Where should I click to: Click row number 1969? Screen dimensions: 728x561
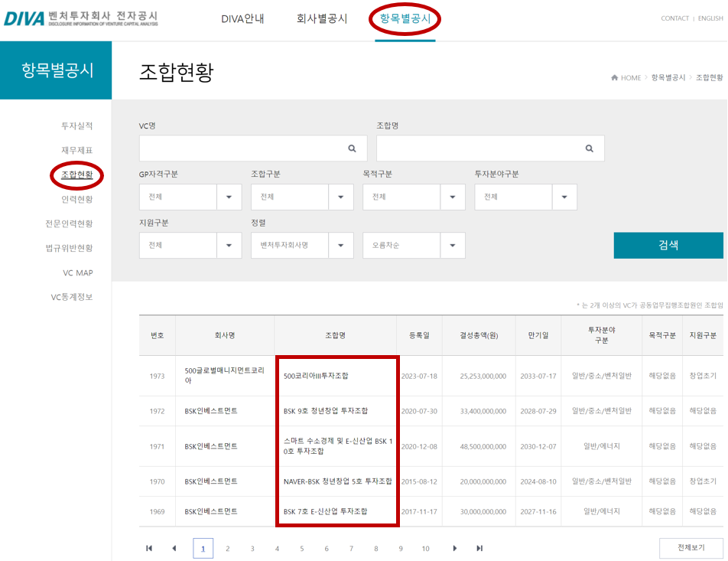tap(157, 511)
